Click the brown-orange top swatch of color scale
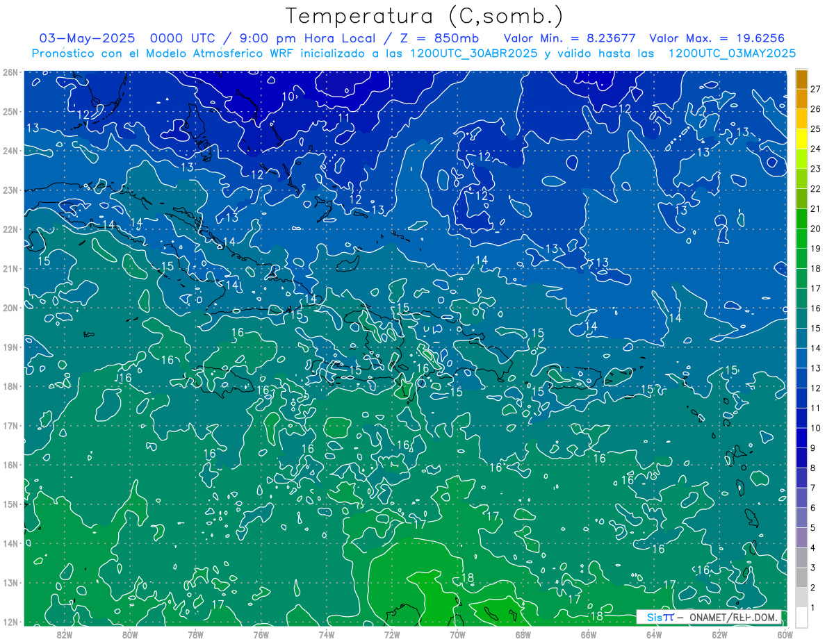 (x=801, y=79)
